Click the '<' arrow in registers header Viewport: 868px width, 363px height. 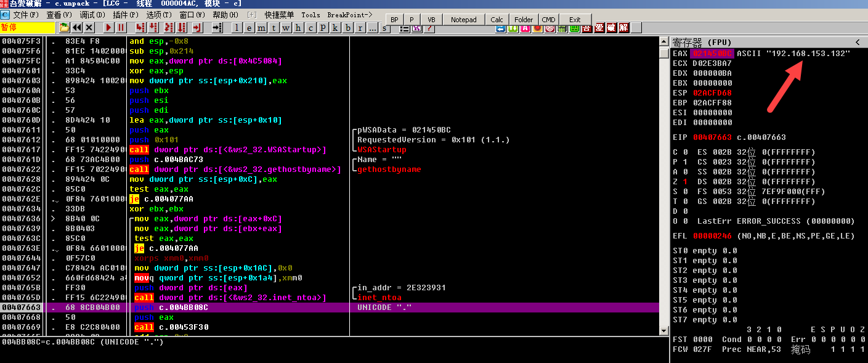[x=857, y=43]
